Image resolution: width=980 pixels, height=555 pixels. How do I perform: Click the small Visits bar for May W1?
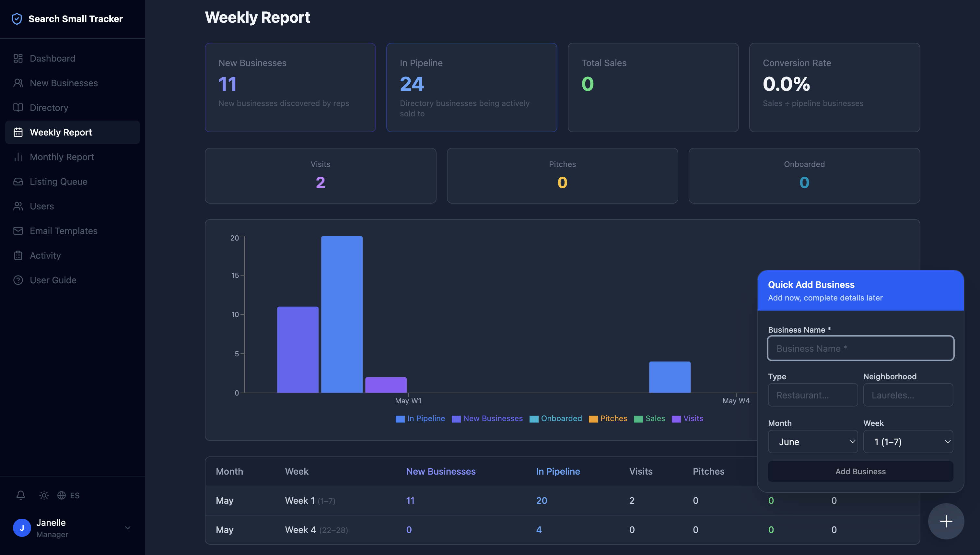coord(386,385)
